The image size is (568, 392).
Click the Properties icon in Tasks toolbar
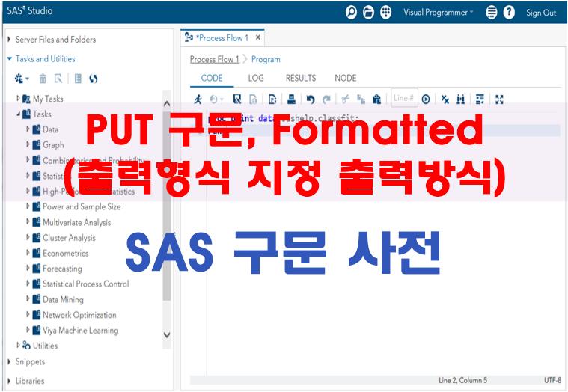coord(78,79)
